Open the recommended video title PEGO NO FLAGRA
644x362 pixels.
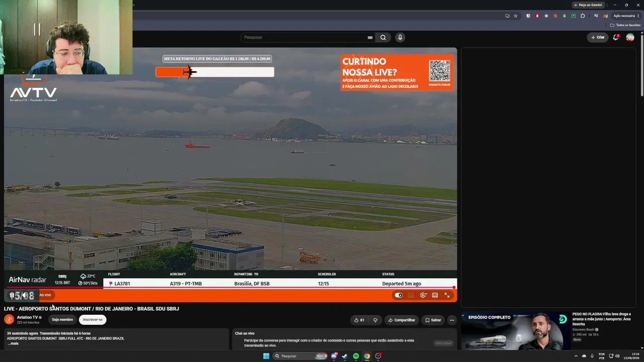click(601, 319)
